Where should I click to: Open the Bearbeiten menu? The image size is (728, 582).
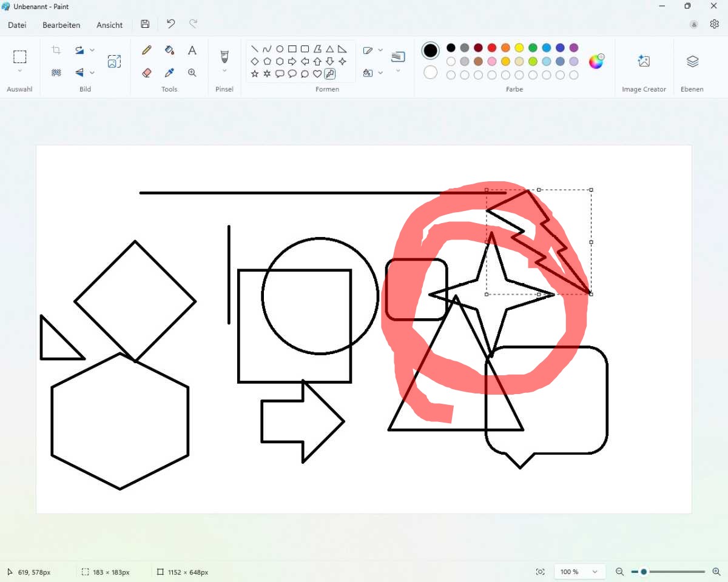click(61, 25)
